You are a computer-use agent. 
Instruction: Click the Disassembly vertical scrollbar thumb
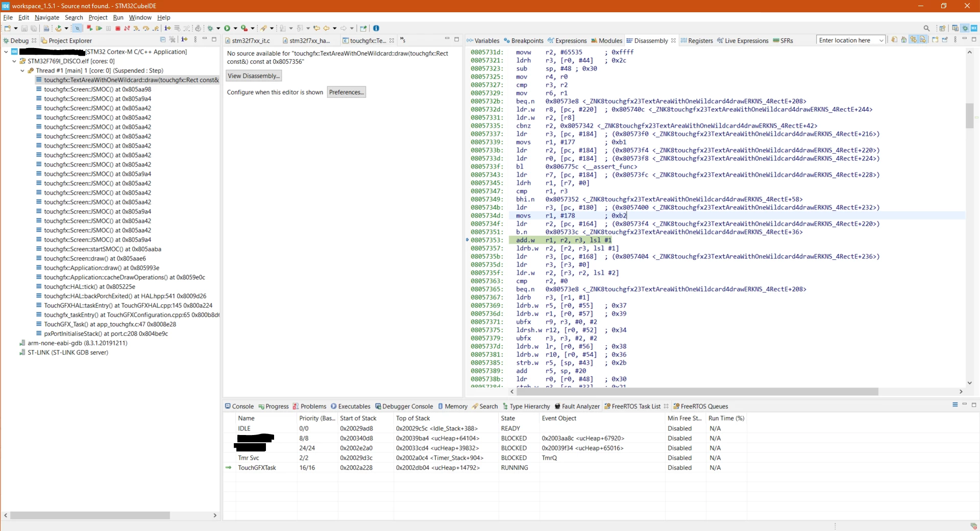pos(970,115)
